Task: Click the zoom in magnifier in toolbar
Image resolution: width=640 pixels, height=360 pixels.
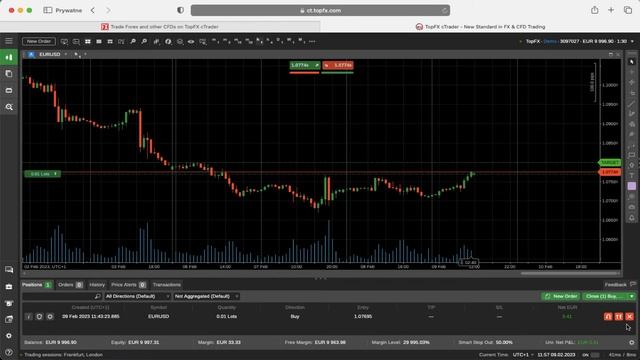Action: click(x=133, y=42)
